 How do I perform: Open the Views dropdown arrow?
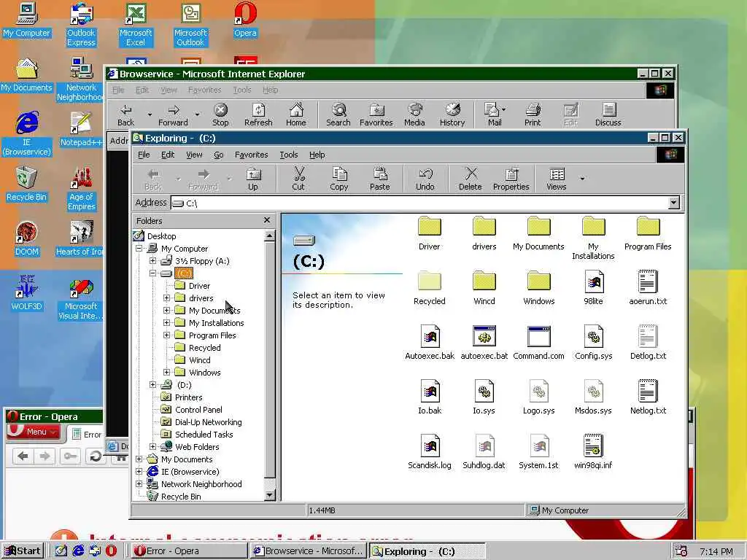[582, 179]
